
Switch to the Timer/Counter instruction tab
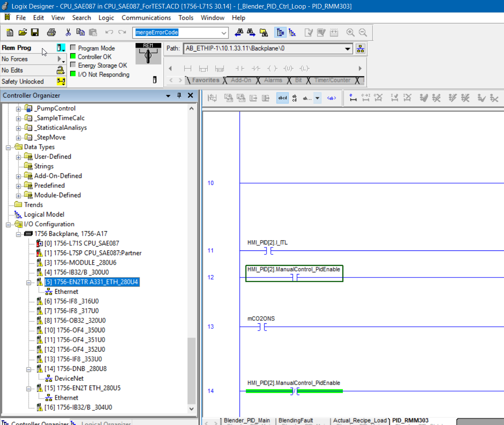(332, 80)
